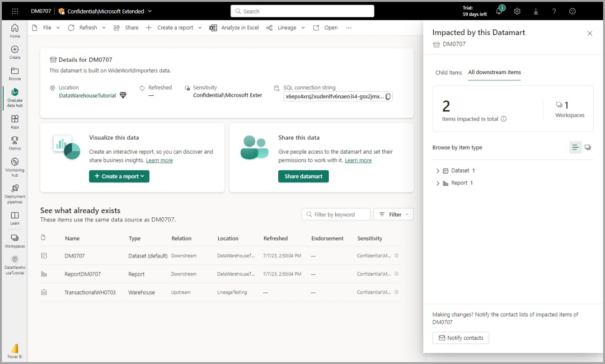Sort by the Endorsement column header
The width and height of the screenshot is (605, 364).
click(x=327, y=238)
